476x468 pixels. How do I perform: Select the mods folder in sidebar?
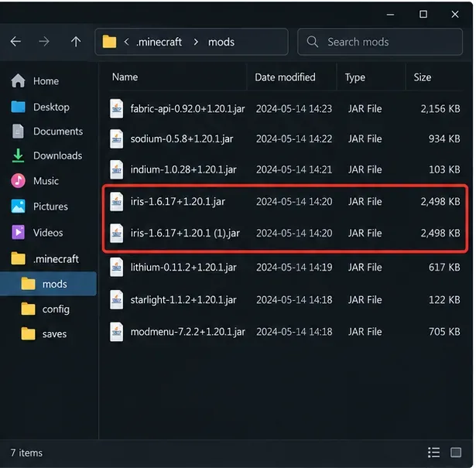pyautogui.click(x=48, y=284)
